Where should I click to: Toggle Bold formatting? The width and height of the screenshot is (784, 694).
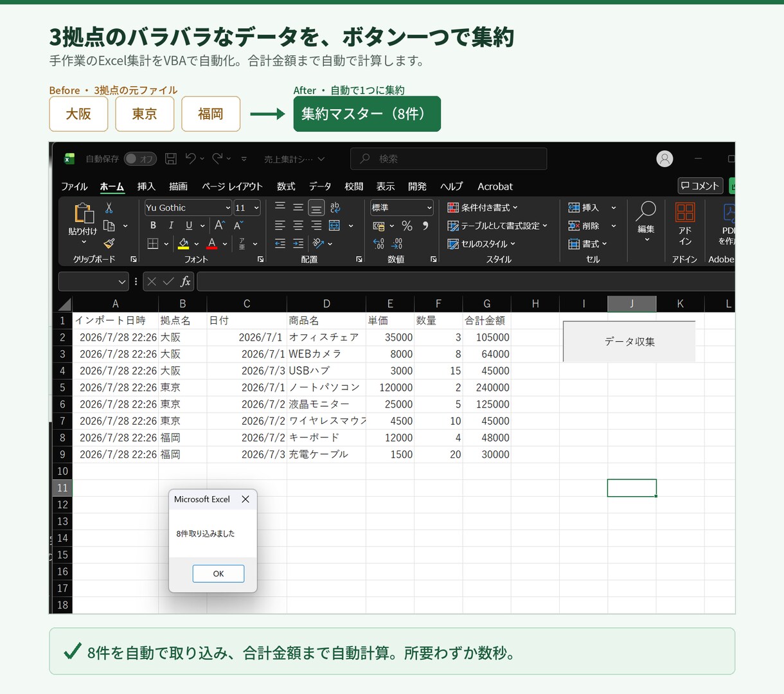(153, 226)
